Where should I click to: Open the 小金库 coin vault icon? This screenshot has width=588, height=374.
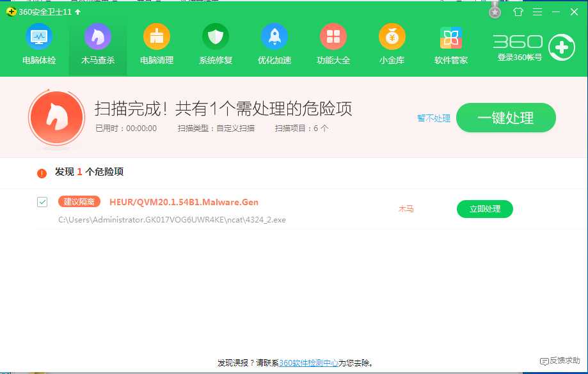pyautogui.click(x=392, y=43)
